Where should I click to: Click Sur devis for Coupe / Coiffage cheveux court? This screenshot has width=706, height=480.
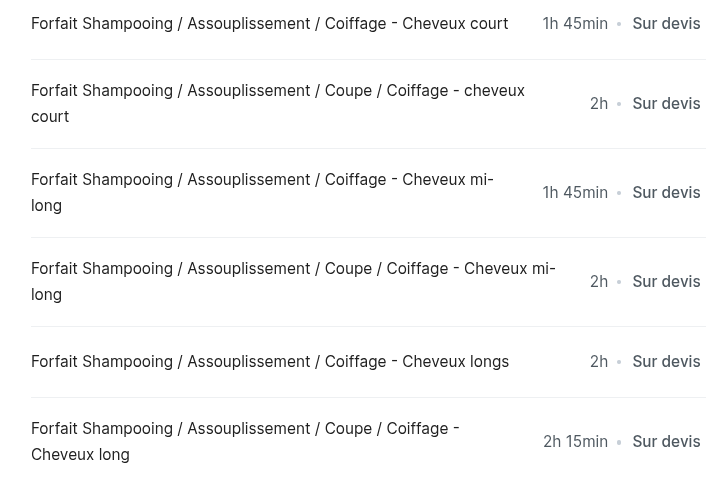coord(666,103)
